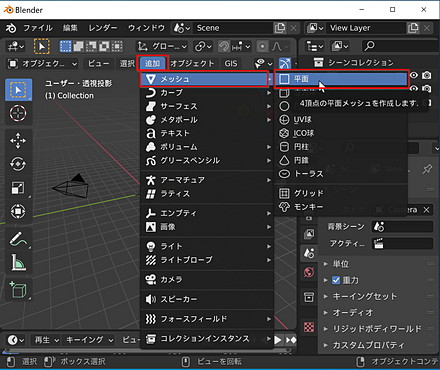440x370 pixels.
Task: Click the play animation button
Action: point(278,340)
